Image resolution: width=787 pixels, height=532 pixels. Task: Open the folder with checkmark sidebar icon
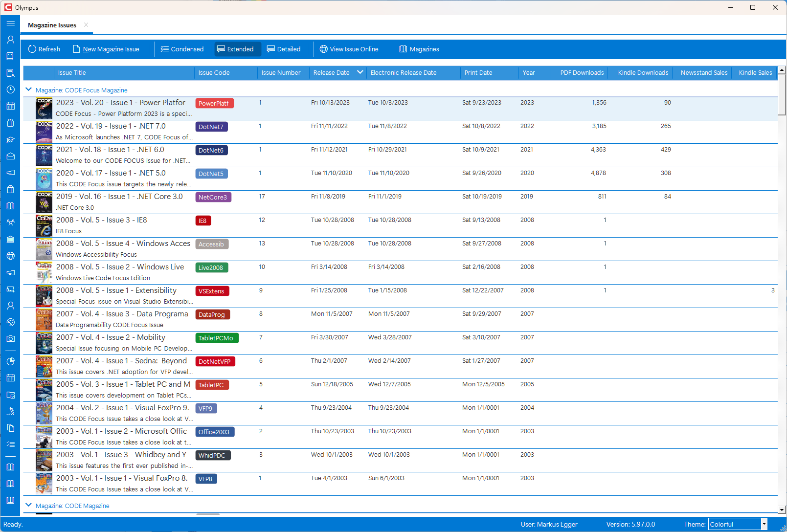(10, 395)
